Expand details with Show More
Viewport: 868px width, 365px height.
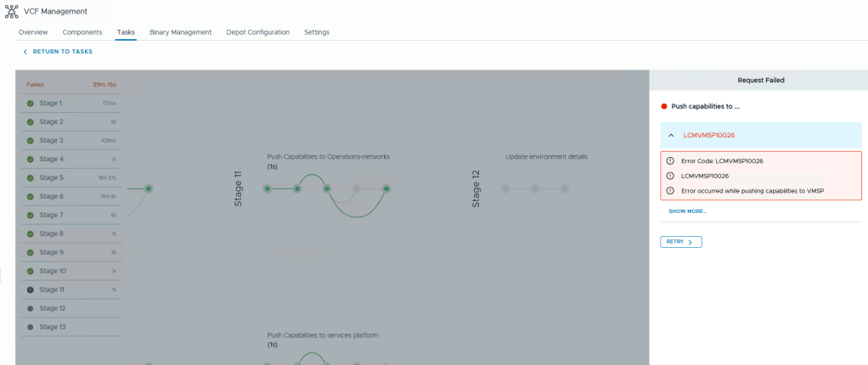687,211
